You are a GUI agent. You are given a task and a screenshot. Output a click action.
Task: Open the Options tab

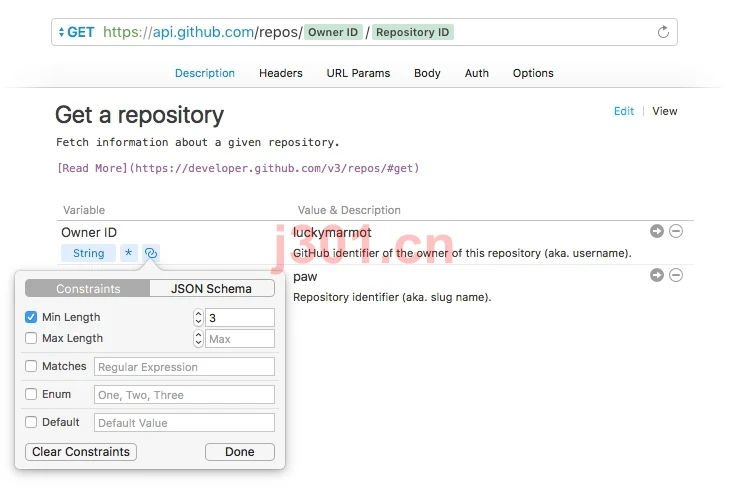[533, 73]
